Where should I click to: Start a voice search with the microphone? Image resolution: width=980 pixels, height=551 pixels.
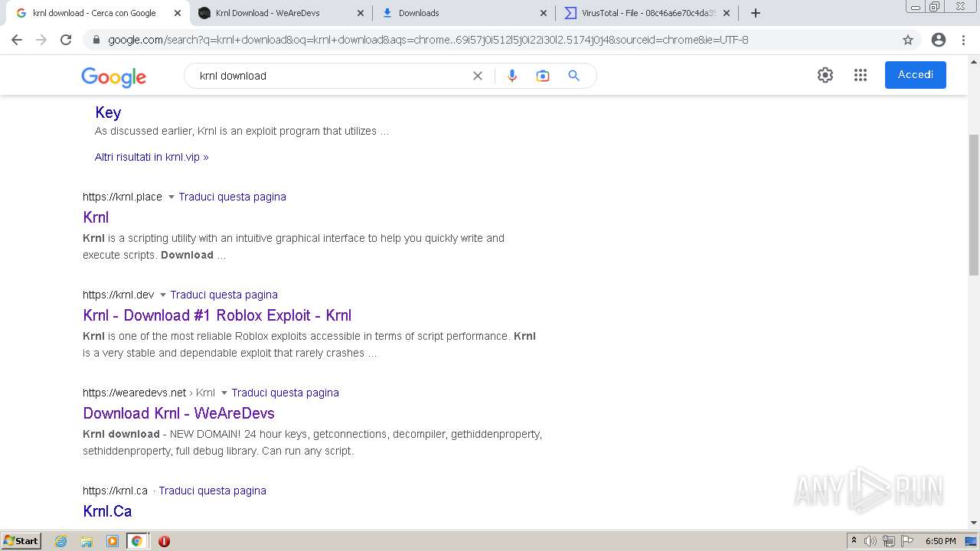[x=512, y=76]
